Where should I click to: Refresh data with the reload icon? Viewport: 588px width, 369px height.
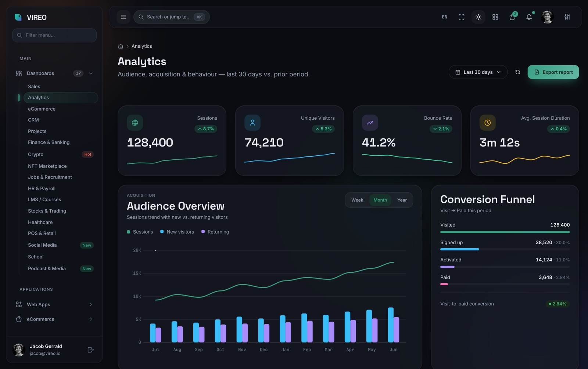pyautogui.click(x=518, y=72)
